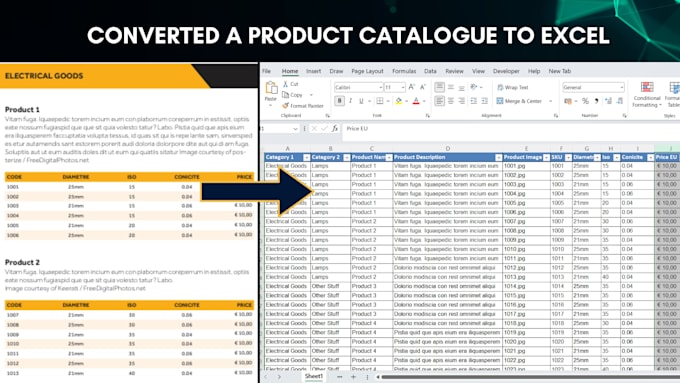Image resolution: width=680 pixels, height=383 pixels.
Task: Click the Wrap Text button
Action: click(x=513, y=87)
